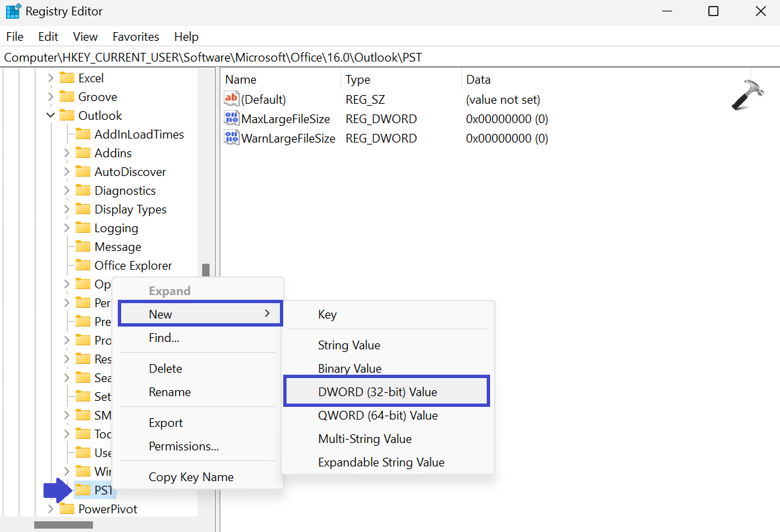Click the WarnLargeFileSize DWORD value icon
Image resolution: width=780 pixels, height=532 pixels.
[x=231, y=139]
